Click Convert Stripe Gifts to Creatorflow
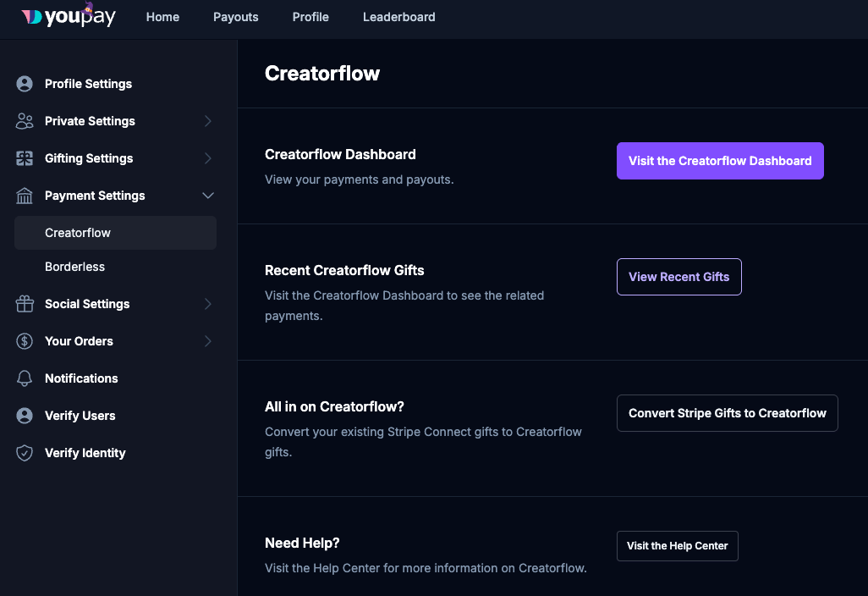The height and width of the screenshot is (596, 868). click(x=728, y=413)
